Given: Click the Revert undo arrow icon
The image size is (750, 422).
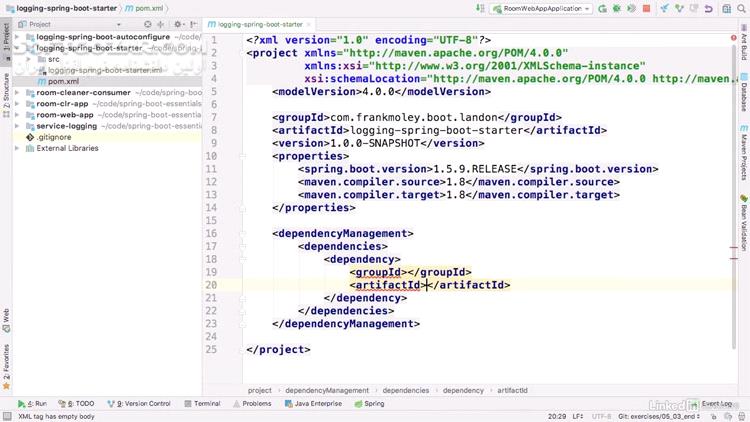Looking at the screenshot, I should (709, 9).
